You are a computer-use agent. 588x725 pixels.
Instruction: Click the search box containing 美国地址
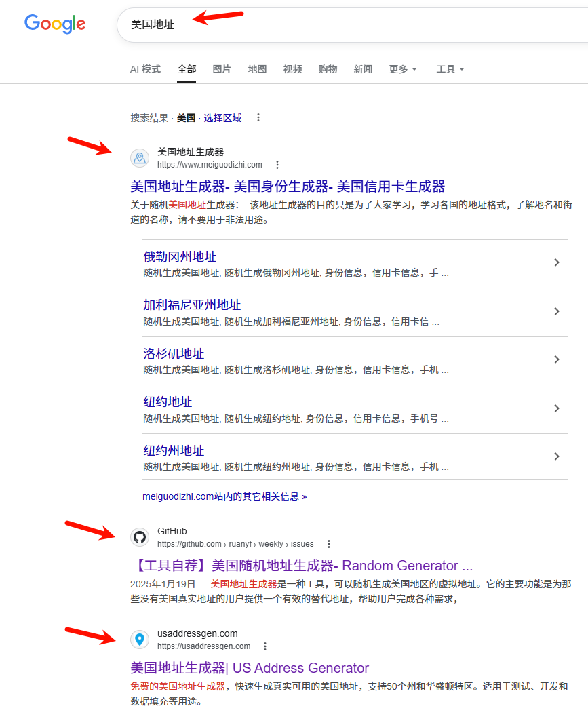click(352, 25)
